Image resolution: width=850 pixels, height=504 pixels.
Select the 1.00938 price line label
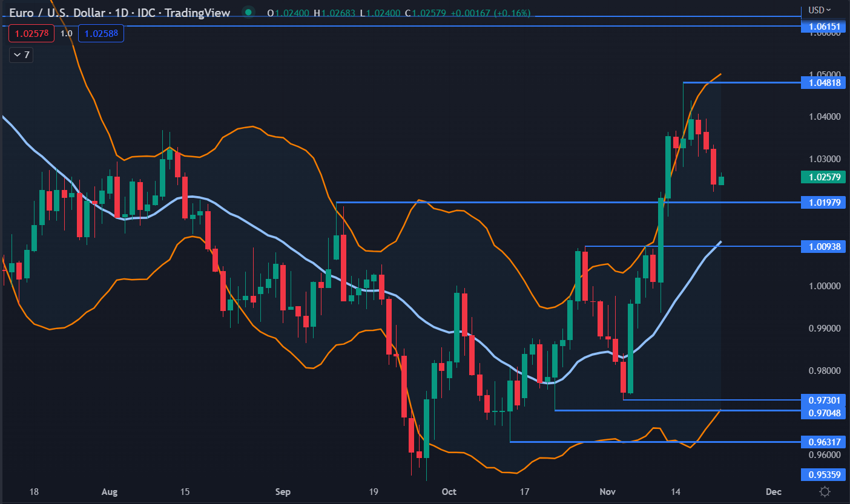point(823,246)
